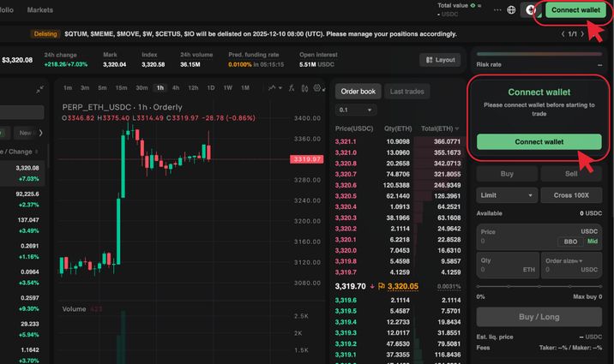Select the 4h chart timeframe
Image resolution: width=614 pixels, height=364 pixels.
[x=176, y=87]
